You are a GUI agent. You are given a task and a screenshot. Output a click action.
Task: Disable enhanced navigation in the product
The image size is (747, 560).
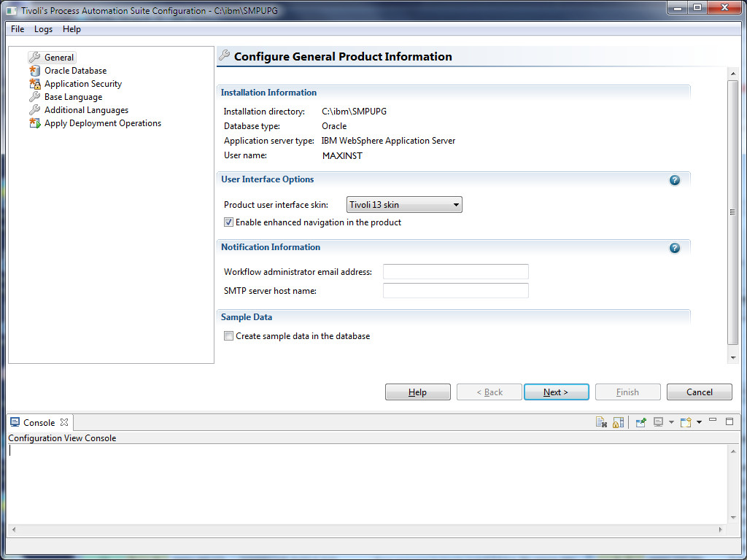[x=228, y=222]
